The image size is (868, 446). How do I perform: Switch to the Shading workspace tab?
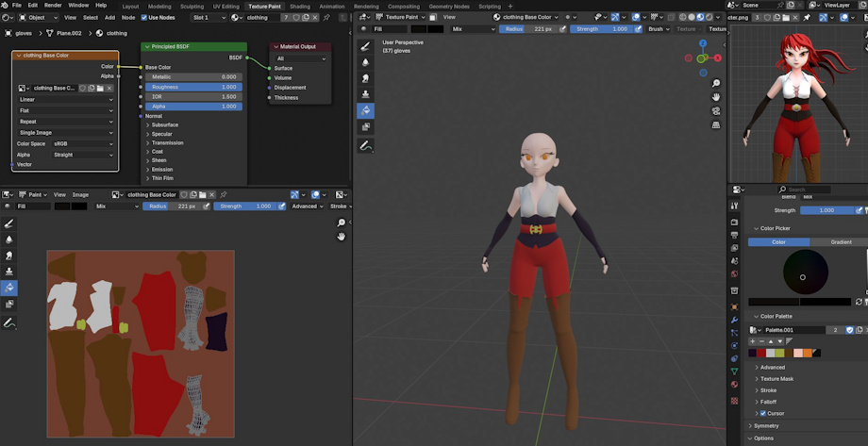(x=299, y=6)
